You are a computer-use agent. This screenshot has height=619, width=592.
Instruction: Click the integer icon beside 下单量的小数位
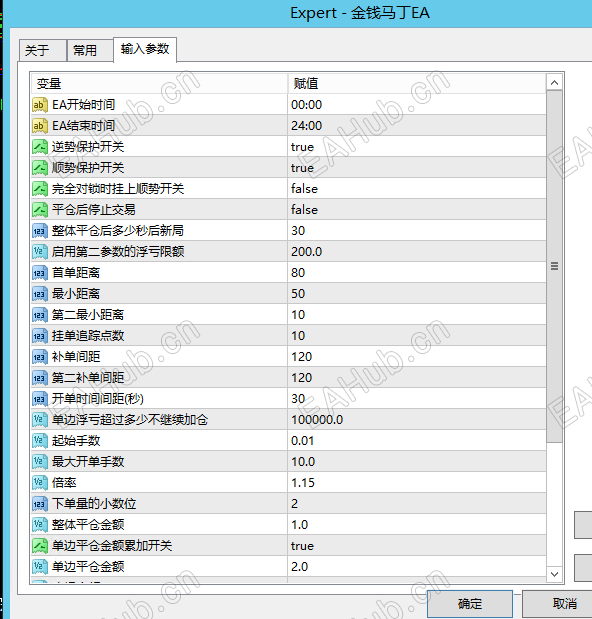point(40,504)
